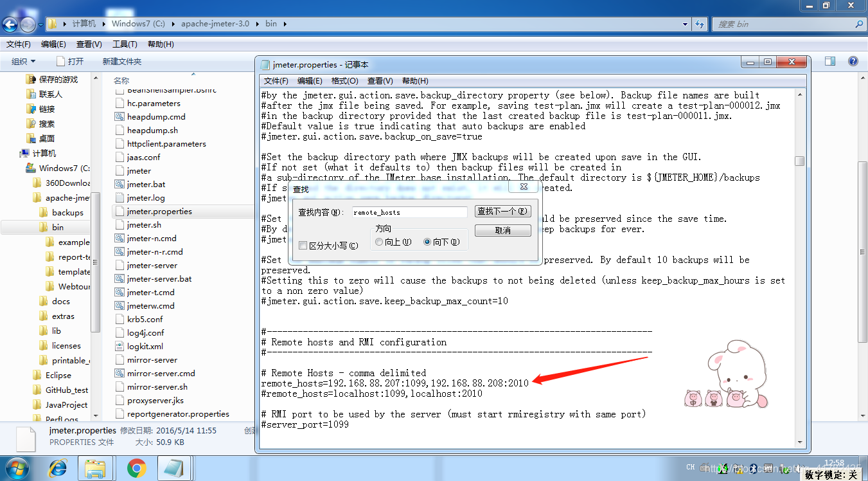Click the jaas.conf file icon

(x=120, y=158)
